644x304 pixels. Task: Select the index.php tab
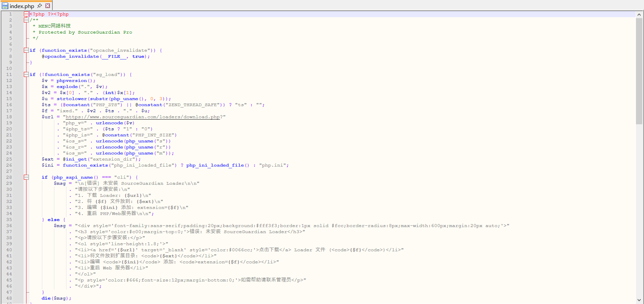[x=22, y=6]
